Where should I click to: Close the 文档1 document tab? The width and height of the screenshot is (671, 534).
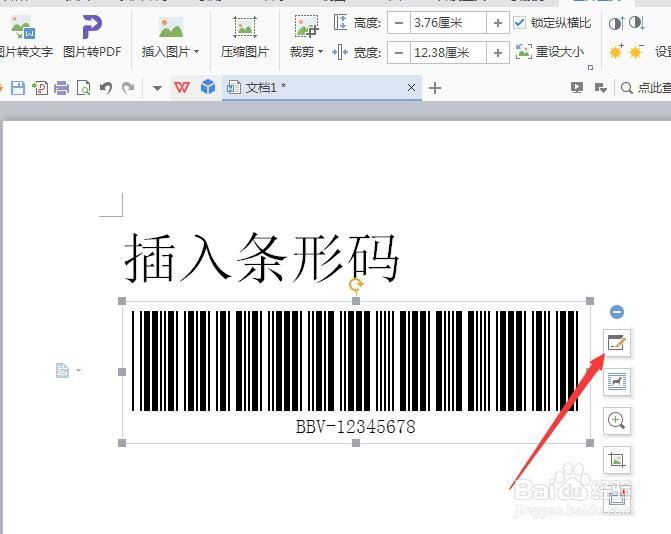[x=411, y=88]
